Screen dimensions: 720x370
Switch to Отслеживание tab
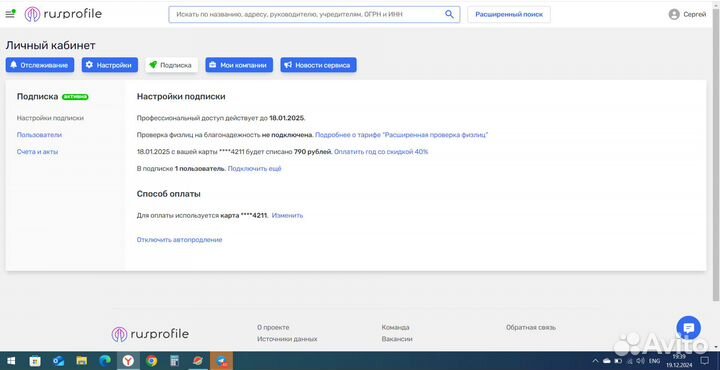pos(40,65)
